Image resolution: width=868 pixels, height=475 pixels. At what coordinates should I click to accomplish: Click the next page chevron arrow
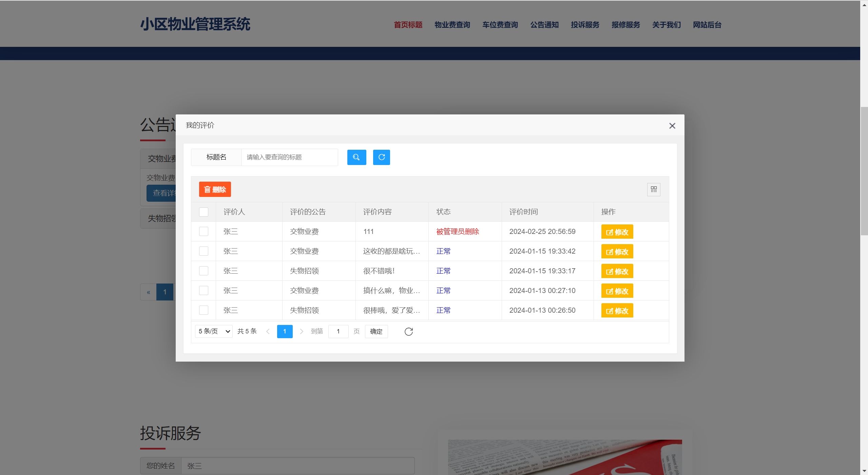tap(301, 331)
